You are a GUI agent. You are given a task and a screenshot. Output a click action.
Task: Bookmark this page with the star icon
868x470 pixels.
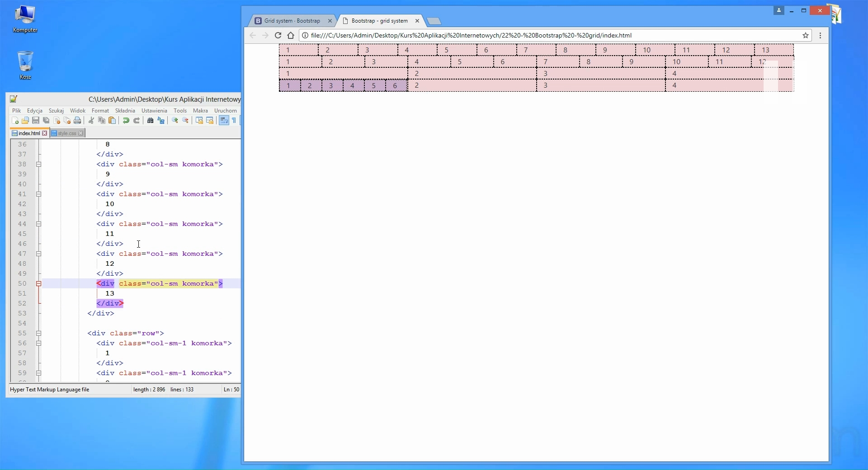point(806,35)
